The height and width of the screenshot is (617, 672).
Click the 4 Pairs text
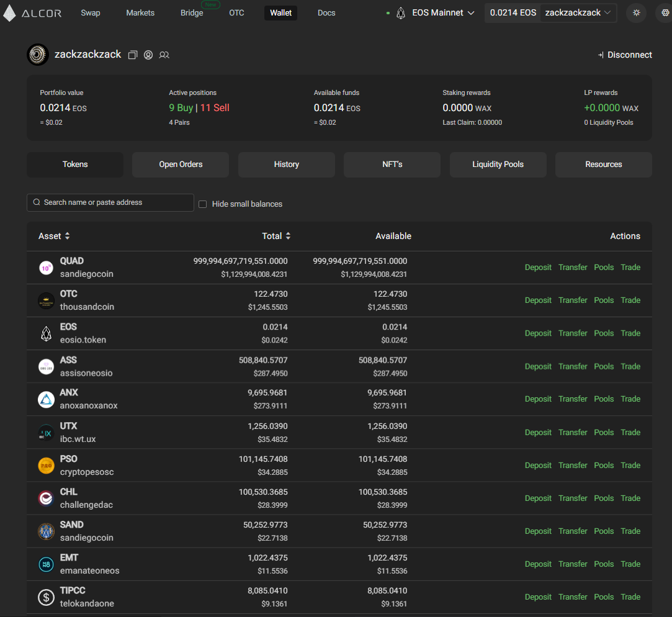tap(179, 123)
